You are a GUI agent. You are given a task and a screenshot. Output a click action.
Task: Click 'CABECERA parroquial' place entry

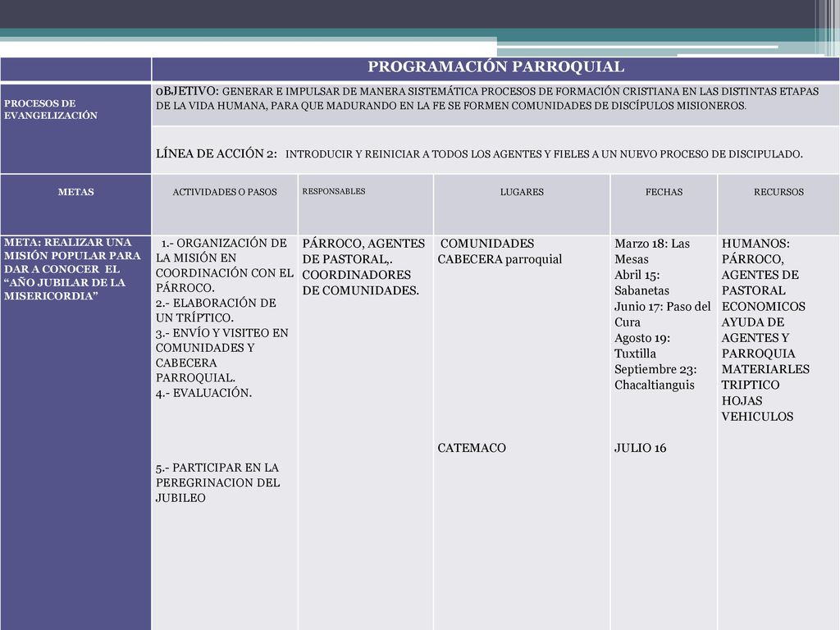[x=500, y=259]
